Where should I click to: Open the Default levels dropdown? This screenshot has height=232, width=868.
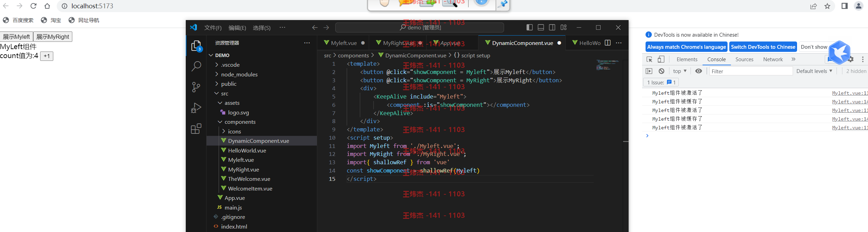[x=814, y=71]
